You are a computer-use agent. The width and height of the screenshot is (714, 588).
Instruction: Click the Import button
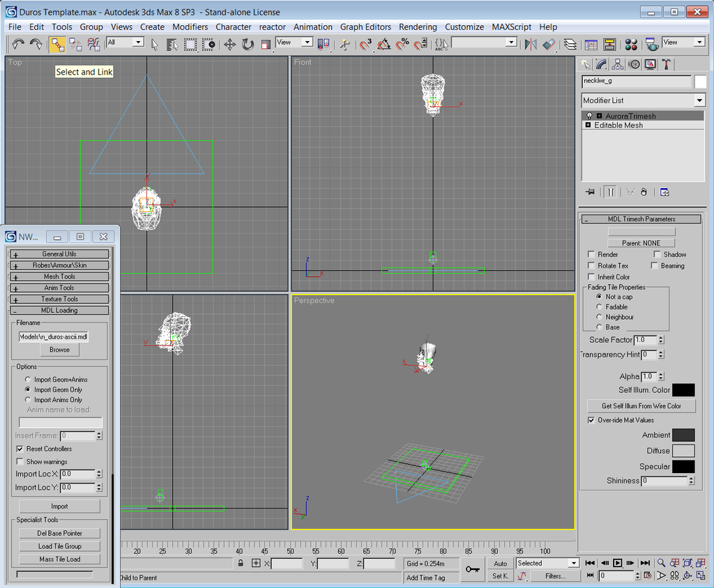click(x=59, y=506)
